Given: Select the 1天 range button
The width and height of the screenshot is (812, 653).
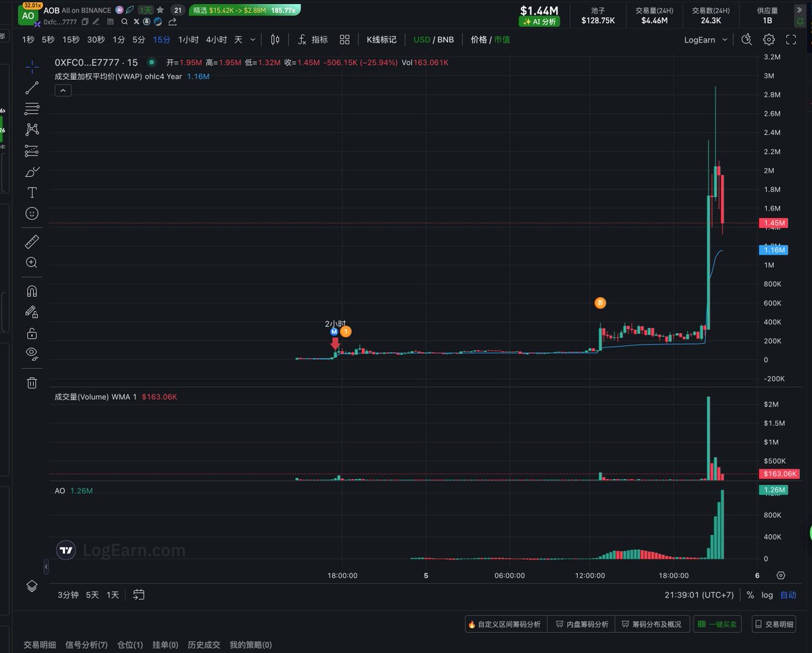Looking at the screenshot, I should point(113,595).
